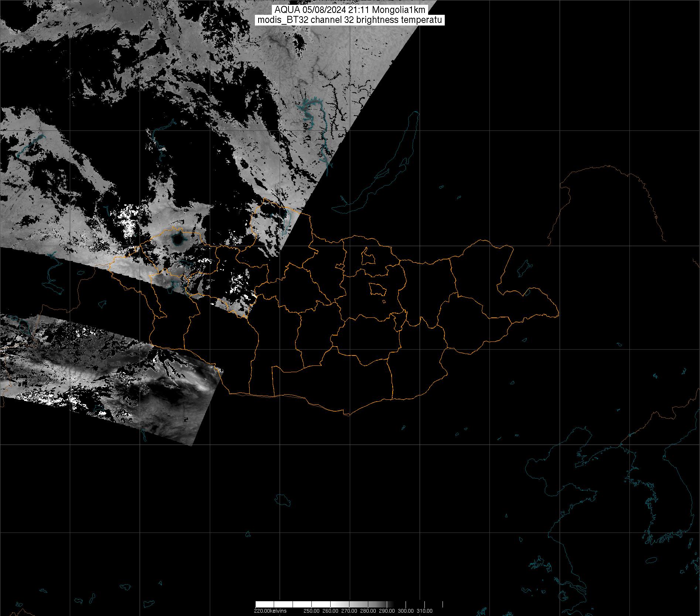Click the 310.00 colorbar label
Viewport: 700px width, 616px height.
pos(424,611)
